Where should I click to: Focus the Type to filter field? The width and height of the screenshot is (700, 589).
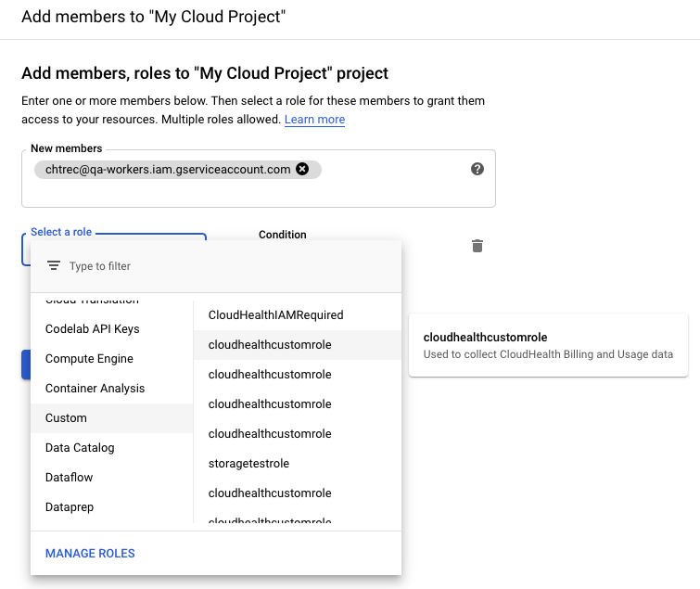point(223,266)
